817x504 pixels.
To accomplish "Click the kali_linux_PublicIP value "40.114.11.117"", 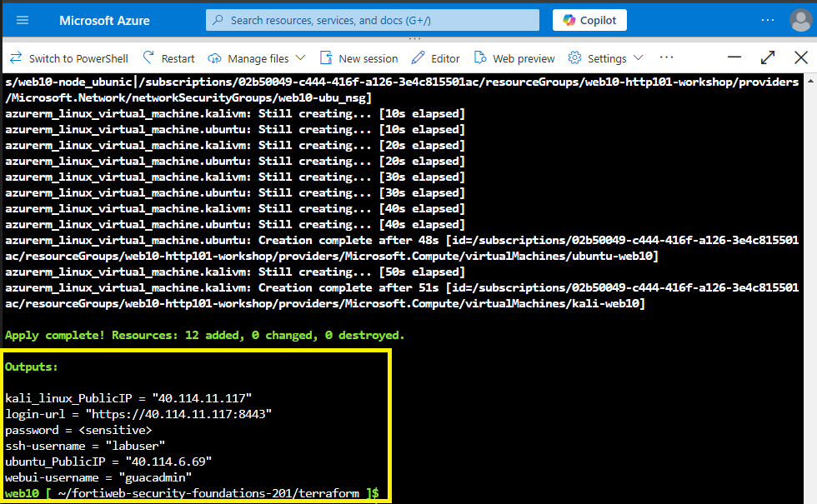I will click(x=202, y=398).
